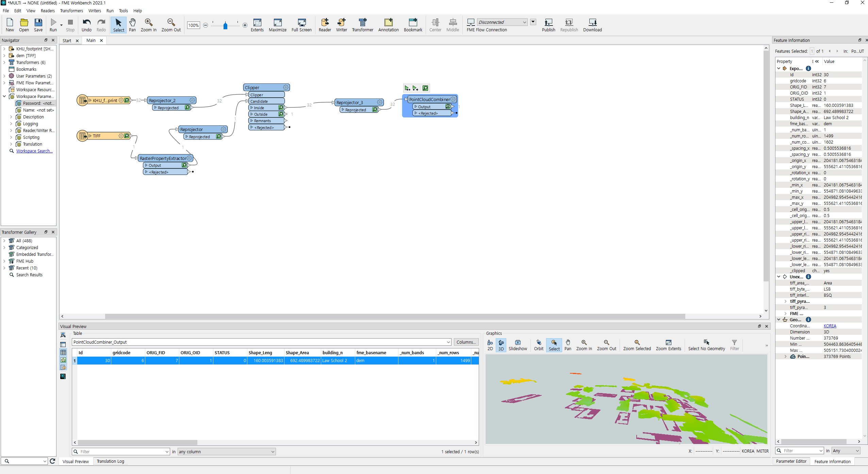Open the Transformers menu
Image resolution: width=868 pixels, height=474 pixels.
point(71,11)
